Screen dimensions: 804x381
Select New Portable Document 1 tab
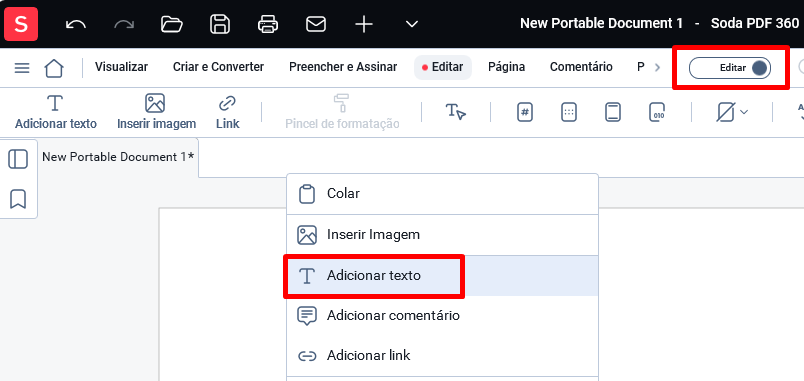[x=118, y=157]
